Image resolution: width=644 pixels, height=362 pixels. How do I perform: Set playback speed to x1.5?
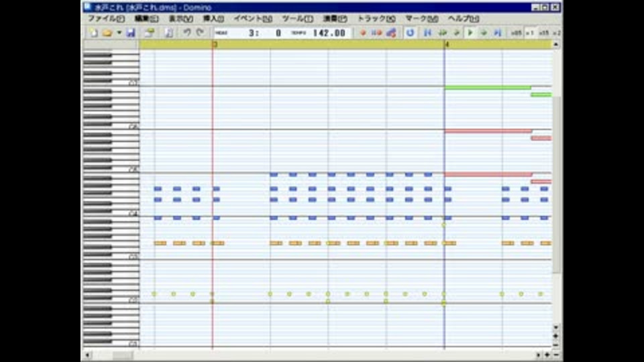544,33
